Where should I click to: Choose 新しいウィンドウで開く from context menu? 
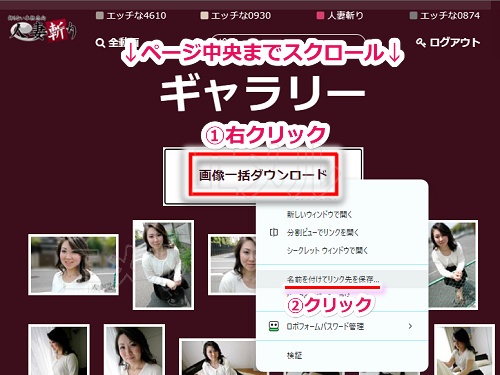[x=319, y=214]
